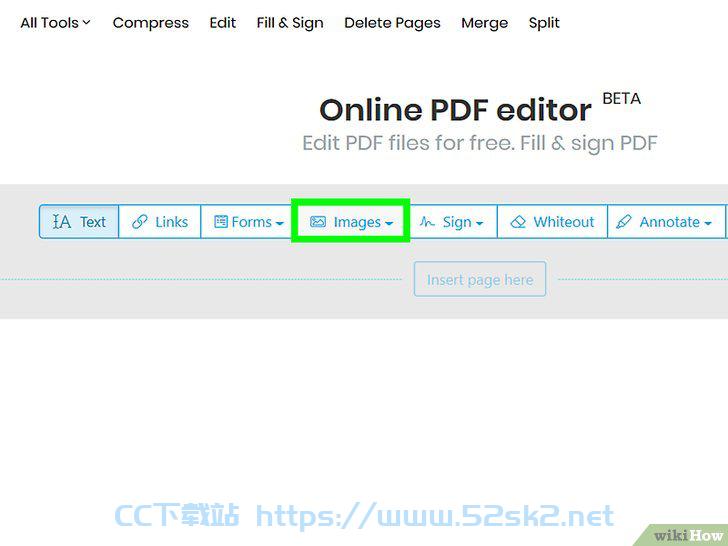Select the Links tool

(x=160, y=222)
